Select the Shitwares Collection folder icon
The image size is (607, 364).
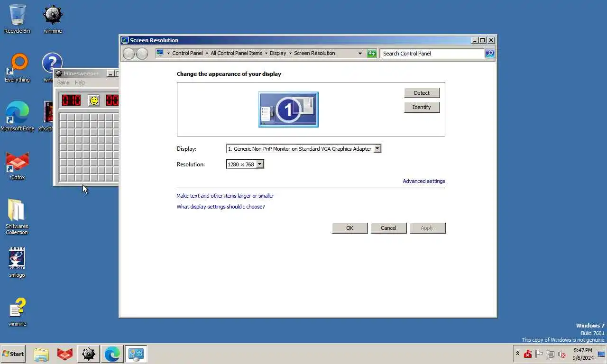pyautogui.click(x=17, y=216)
